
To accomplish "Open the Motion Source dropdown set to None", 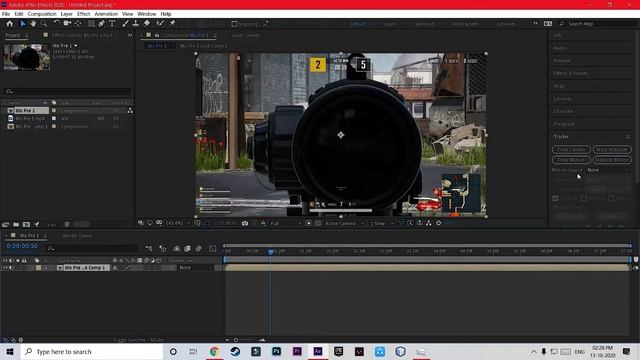I will tap(608, 170).
